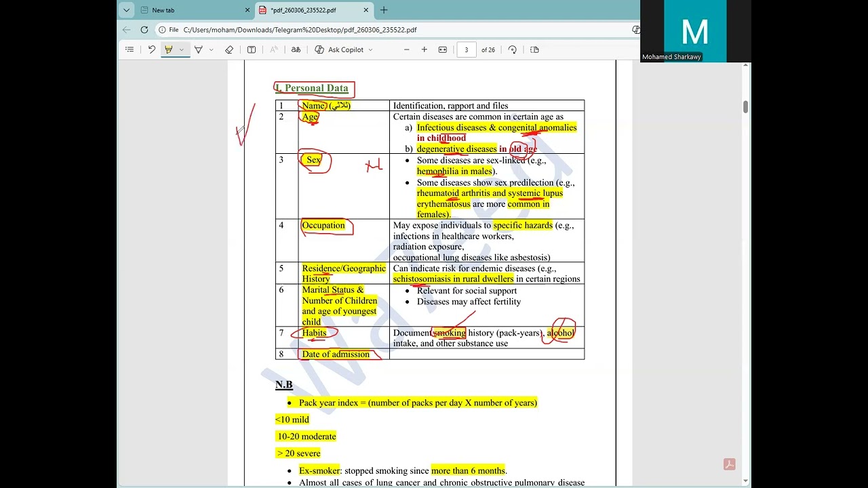Screen dimensions: 868x488
Task: Click the Fit to width icon
Action: pyautogui.click(x=443, y=49)
